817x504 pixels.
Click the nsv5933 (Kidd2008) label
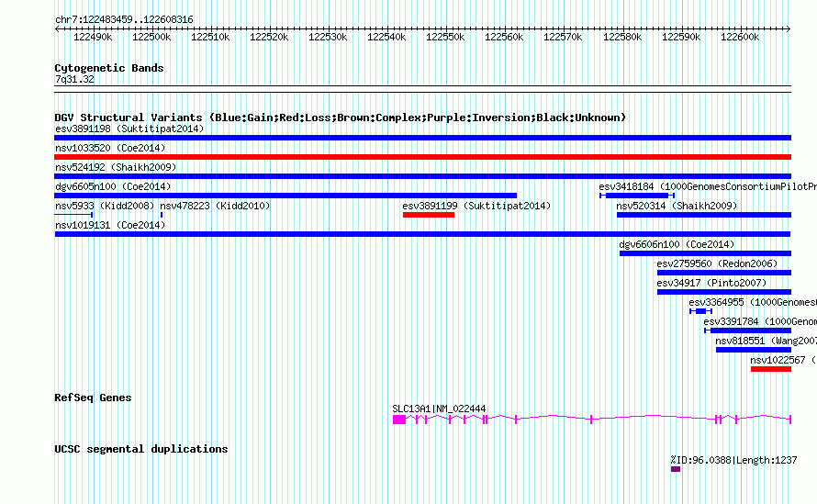click(x=105, y=206)
